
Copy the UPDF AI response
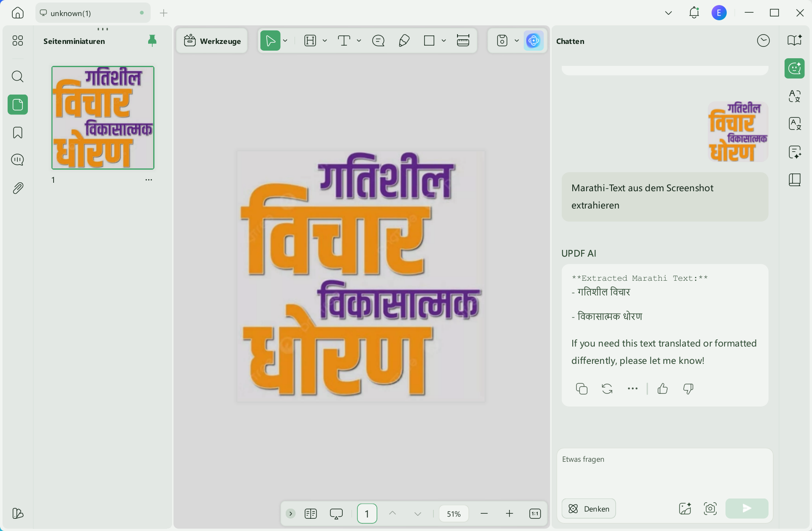(582, 389)
